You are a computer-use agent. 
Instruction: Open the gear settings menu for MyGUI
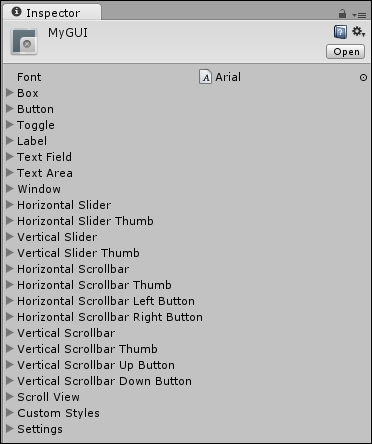point(358,32)
